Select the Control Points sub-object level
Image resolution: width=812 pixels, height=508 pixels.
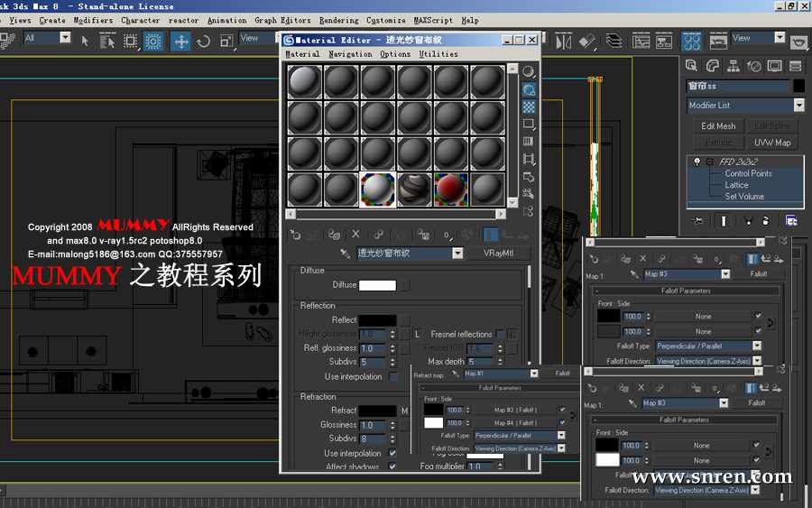[x=748, y=173]
